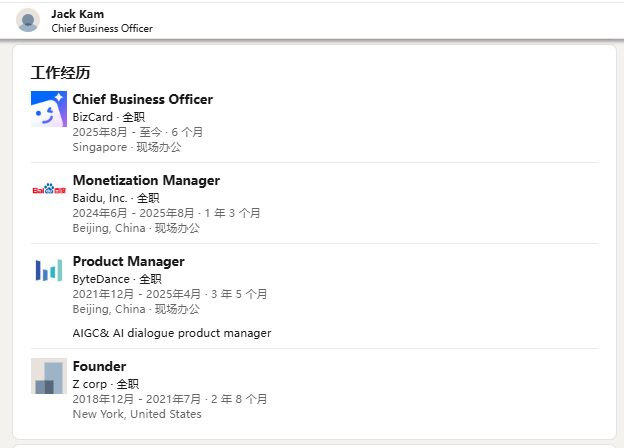The image size is (624, 448).
Task: Open the Chief Business Officer job title
Action: pyautogui.click(x=142, y=99)
